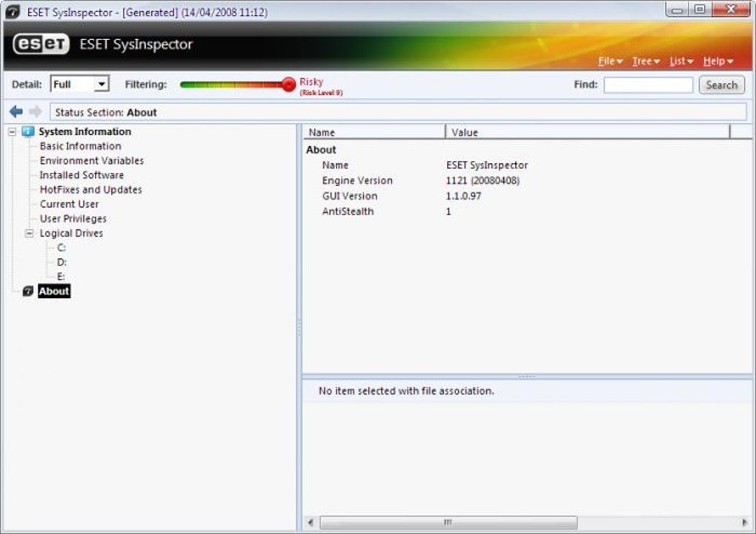Image resolution: width=756 pixels, height=534 pixels.
Task: Collapse the Logical Drives node
Action: (30, 233)
